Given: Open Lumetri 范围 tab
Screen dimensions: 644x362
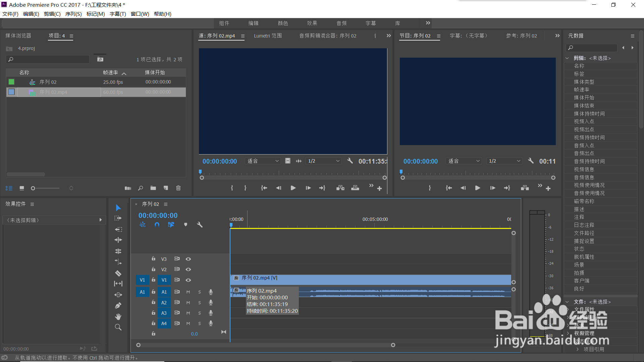Looking at the screenshot, I should (268, 36).
